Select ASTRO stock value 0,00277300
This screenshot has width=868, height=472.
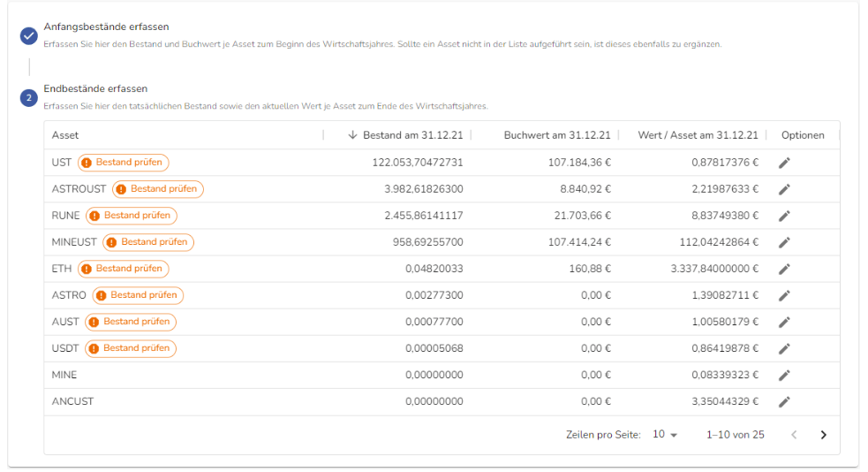point(434,295)
